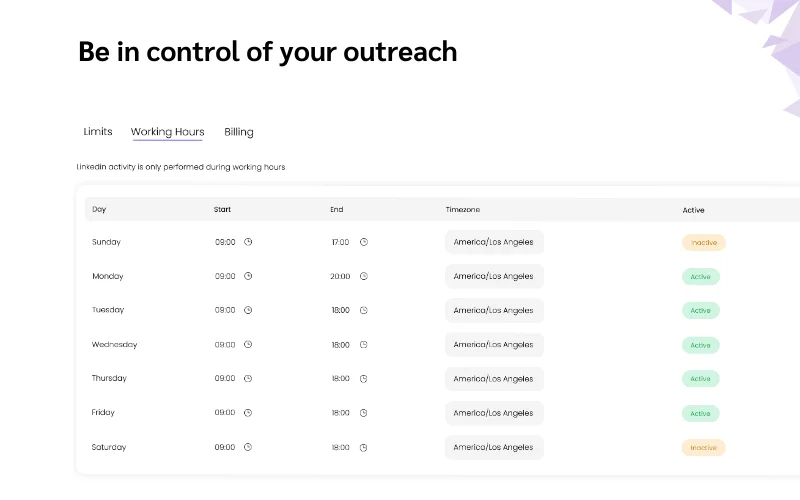Click the clock icon for Saturday end time
800x500 pixels.
coord(364,447)
